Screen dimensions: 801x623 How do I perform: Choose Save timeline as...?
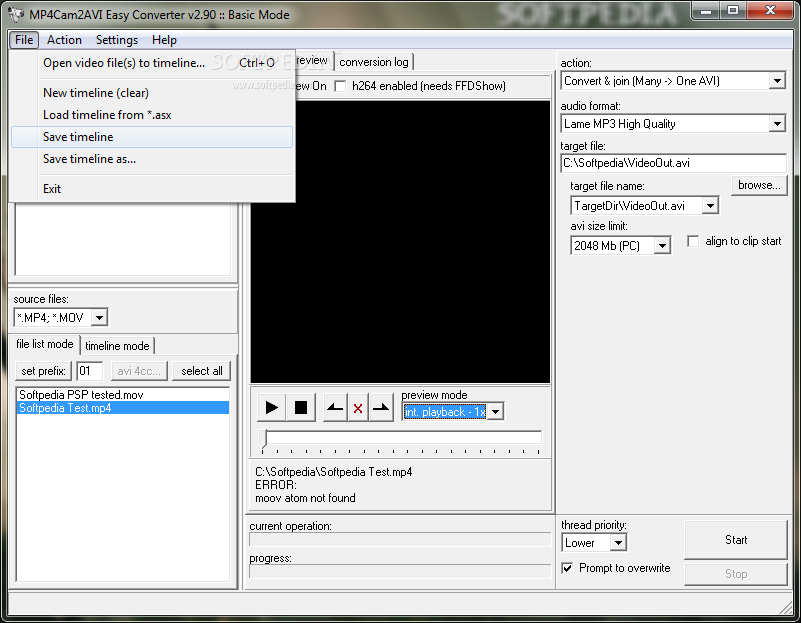pos(152,159)
